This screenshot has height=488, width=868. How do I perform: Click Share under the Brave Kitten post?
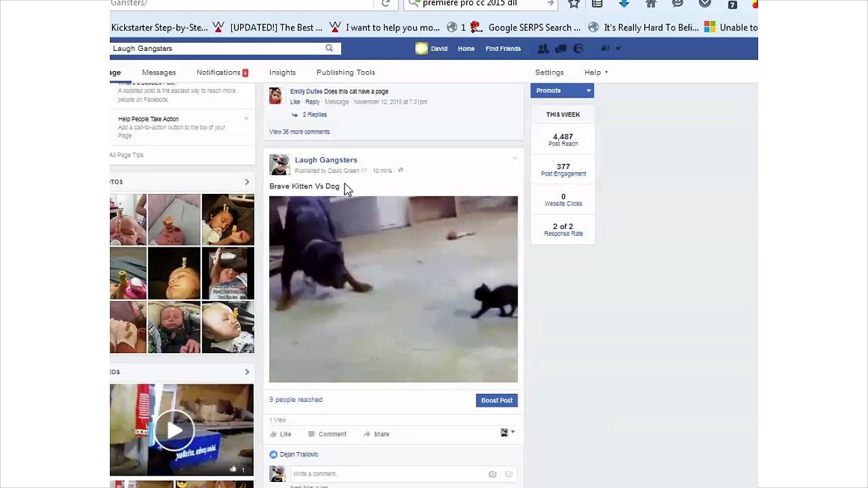coord(376,434)
